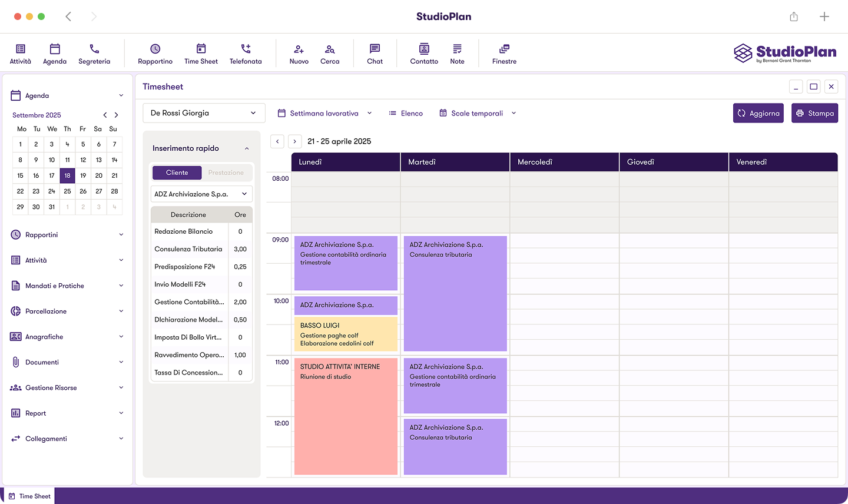This screenshot has height=504, width=848.
Task: Switch to Elenco list view
Action: [406, 113]
